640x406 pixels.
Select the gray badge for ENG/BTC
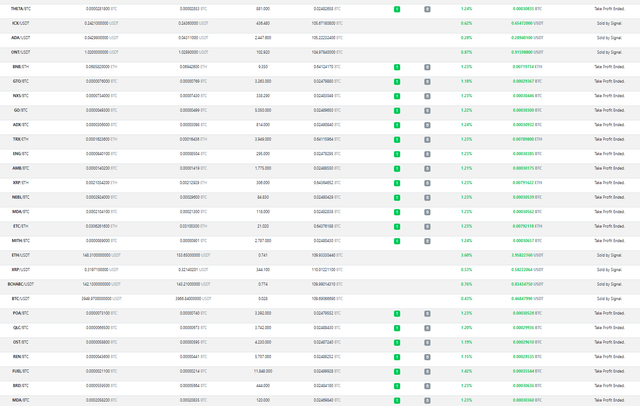coord(427,154)
